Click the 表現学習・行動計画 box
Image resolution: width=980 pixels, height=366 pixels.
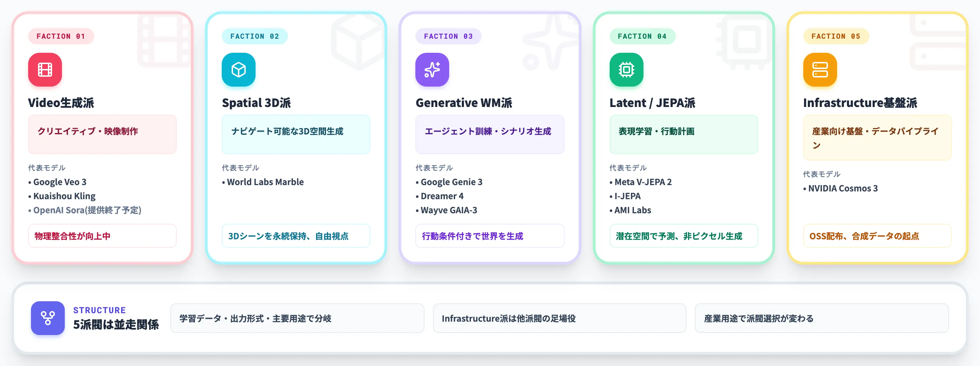tap(684, 134)
